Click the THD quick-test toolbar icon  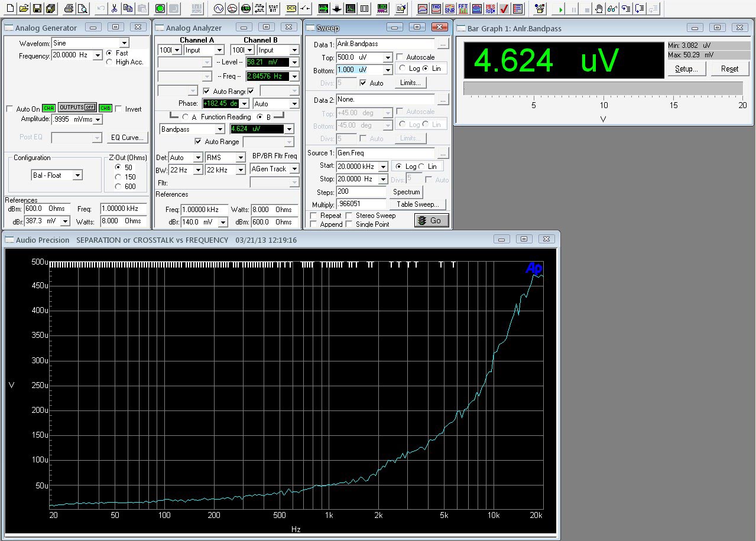pyautogui.click(x=436, y=8)
